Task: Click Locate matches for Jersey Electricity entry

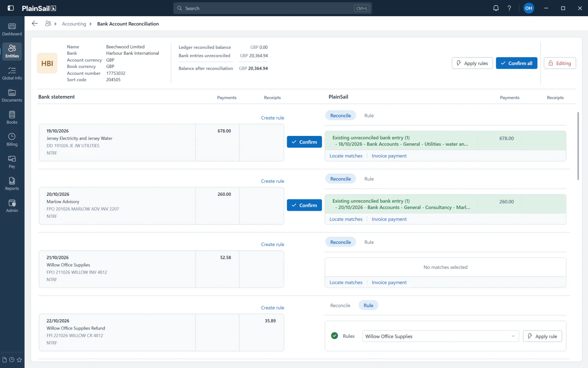Action: (346, 156)
